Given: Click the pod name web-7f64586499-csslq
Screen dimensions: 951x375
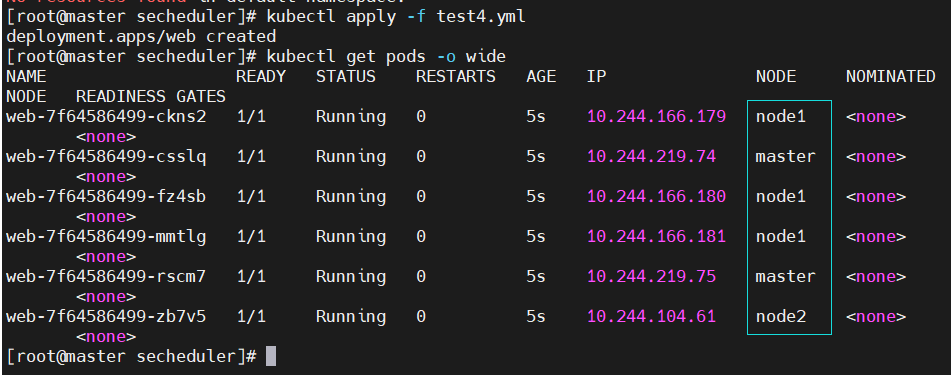Looking at the screenshot, I should [x=106, y=157].
